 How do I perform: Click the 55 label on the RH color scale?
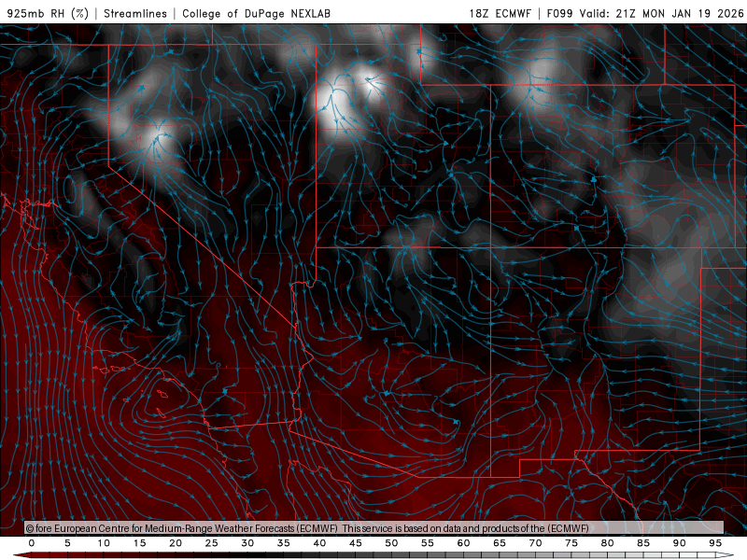coord(427,543)
